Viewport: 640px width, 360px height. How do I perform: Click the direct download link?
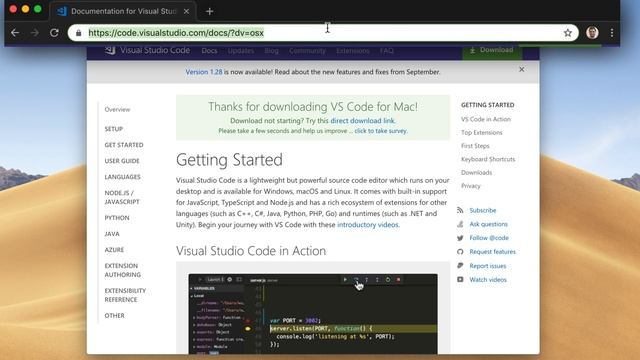[362, 120]
